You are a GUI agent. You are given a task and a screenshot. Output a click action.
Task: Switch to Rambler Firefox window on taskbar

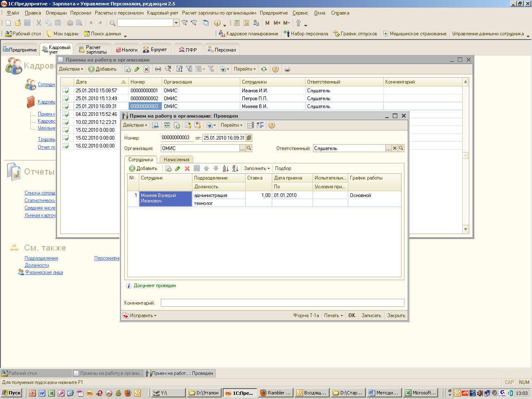click(276, 393)
